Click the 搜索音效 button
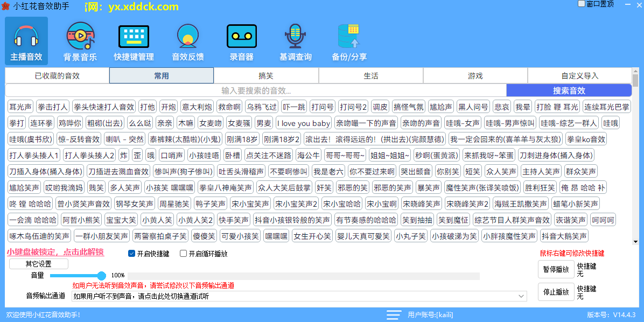Viewport: 644px width, 322px height. tap(569, 90)
